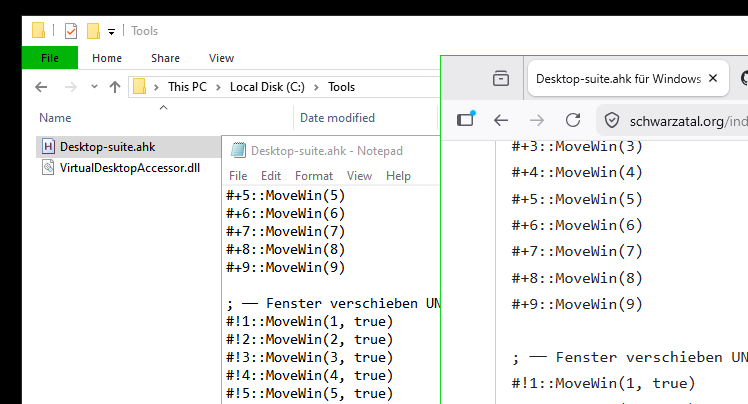This screenshot has height=404, width=748.
Task: Open the Home tab in Explorer ribbon
Action: point(107,58)
